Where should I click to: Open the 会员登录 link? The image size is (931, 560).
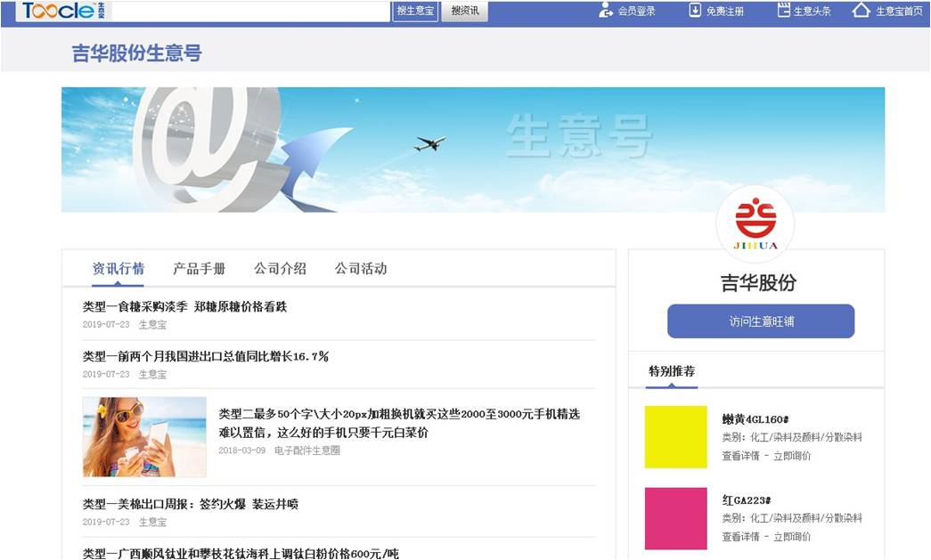pos(636,12)
